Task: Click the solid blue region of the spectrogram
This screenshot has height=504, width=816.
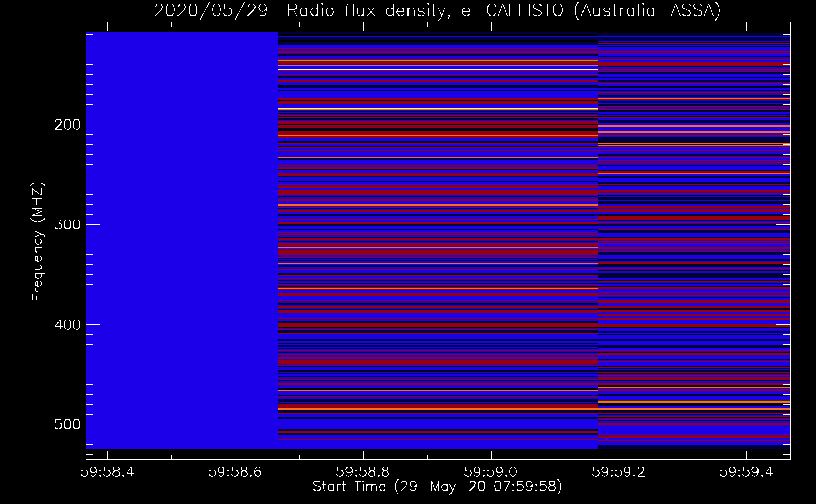Action: pos(182,240)
